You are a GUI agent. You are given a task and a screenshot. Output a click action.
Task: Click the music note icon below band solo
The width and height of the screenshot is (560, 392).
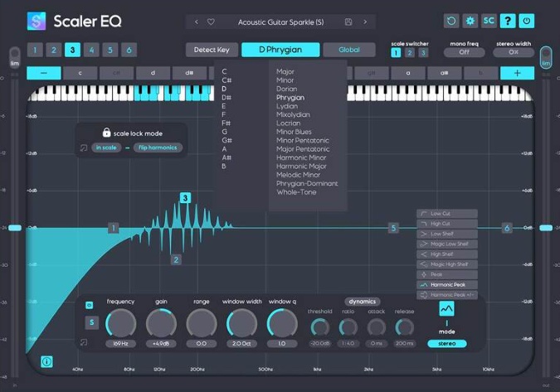point(84,342)
